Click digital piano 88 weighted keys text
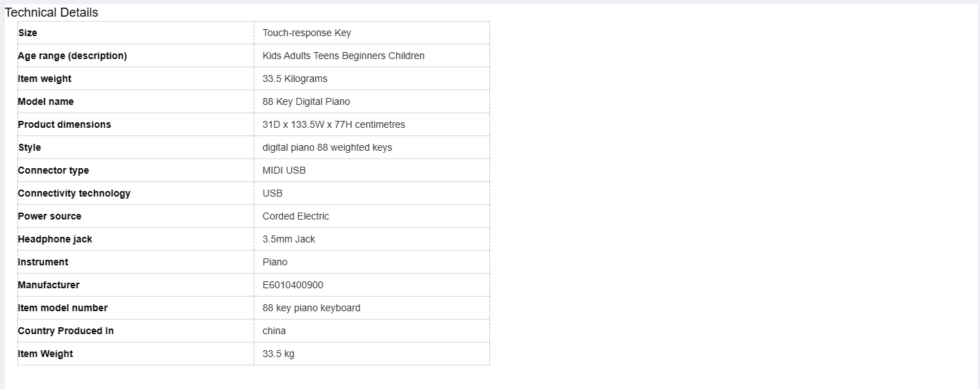 click(327, 147)
